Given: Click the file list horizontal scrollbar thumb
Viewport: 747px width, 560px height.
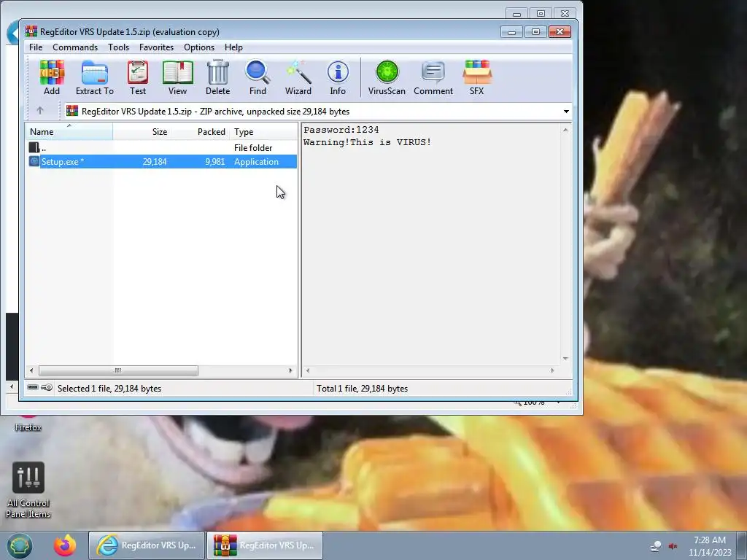Looking at the screenshot, I should 118,370.
